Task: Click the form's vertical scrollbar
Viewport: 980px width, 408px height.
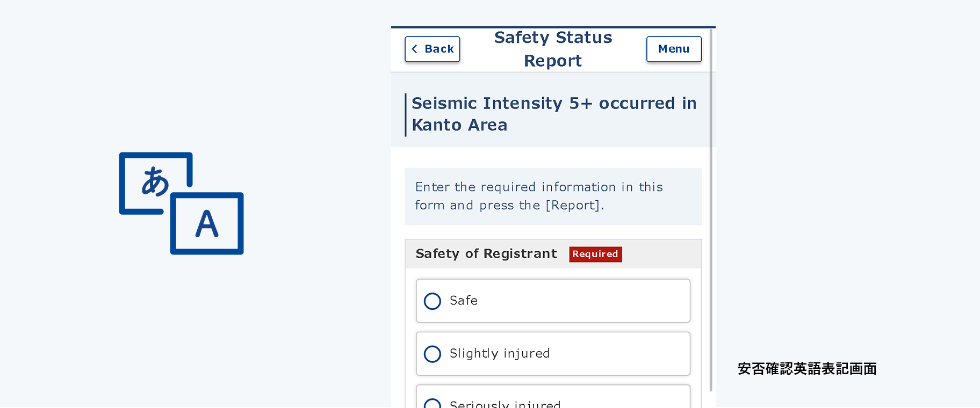Action: pos(711,215)
